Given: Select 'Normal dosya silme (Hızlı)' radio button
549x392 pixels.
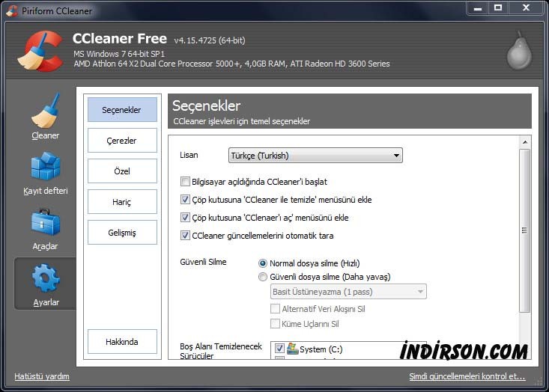Looking at the screenshot, I should (263, 263).
